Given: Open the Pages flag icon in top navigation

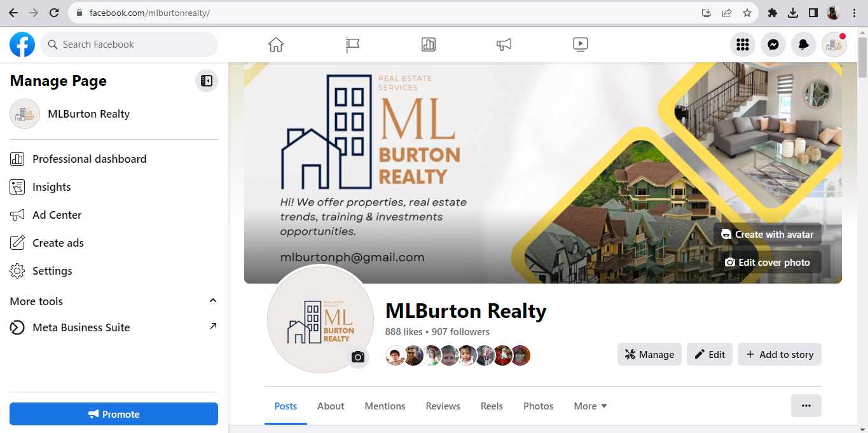Looking at the screenshot, I should pyautogui.click(x=352, y=45).
